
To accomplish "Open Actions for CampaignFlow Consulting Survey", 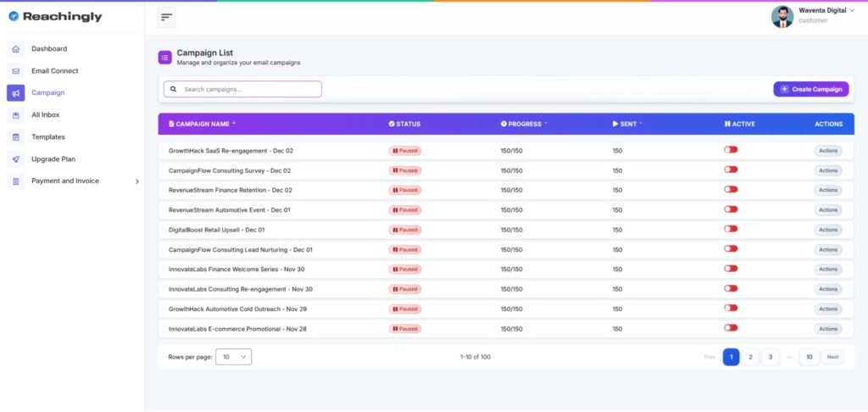I will click(x=827, y=170).
